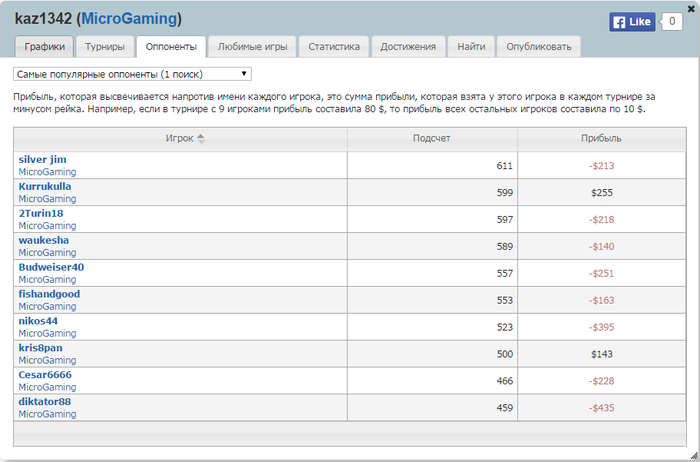Viewport: 700px width, 462px height.
Task: Select the count value 597
Action: (504, 219)
